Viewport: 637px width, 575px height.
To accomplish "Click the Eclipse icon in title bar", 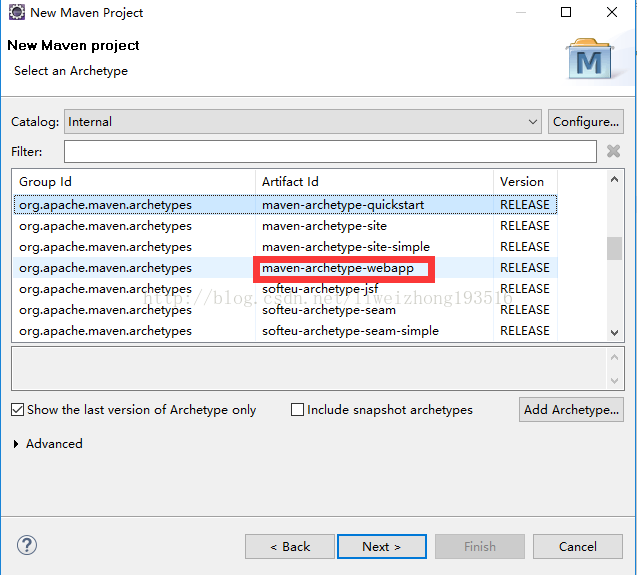I will coord(17,12).
